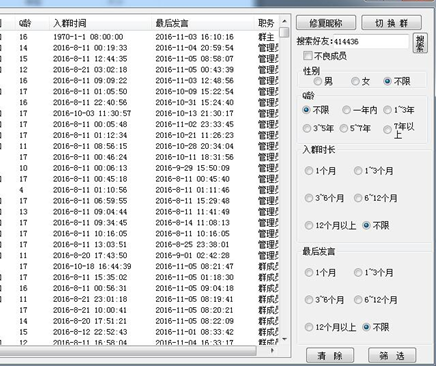Click the 清除 button
438x367 pixels.
(x=330, y=356)
